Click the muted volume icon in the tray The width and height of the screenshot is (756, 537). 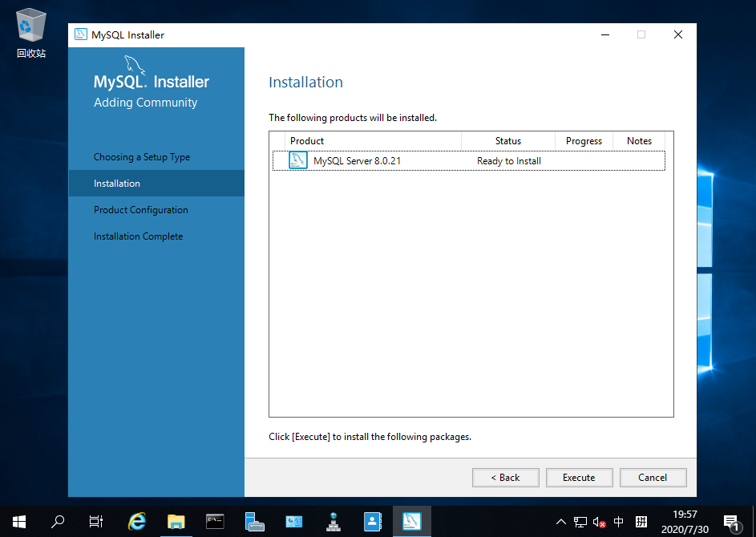[x=599, y=521]
